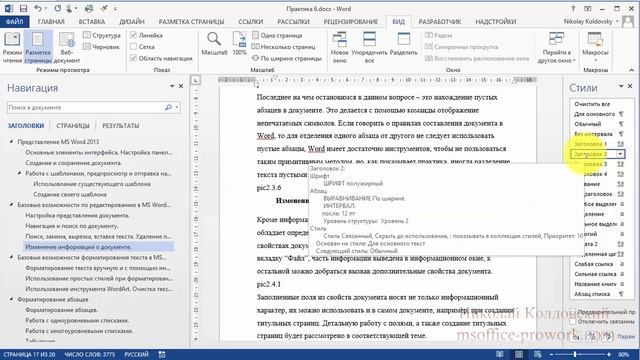The image size is (640, 360).
Task: Choose One Page (Одна страница) zoom
Action: tap(277, 36)
